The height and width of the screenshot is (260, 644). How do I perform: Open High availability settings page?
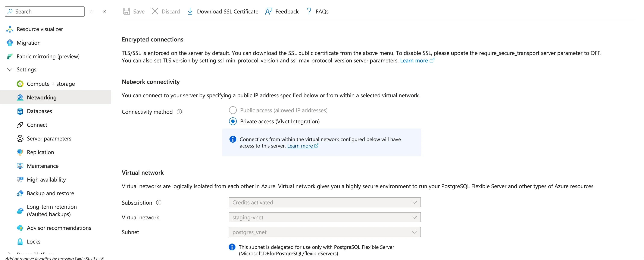pos(46,180)
